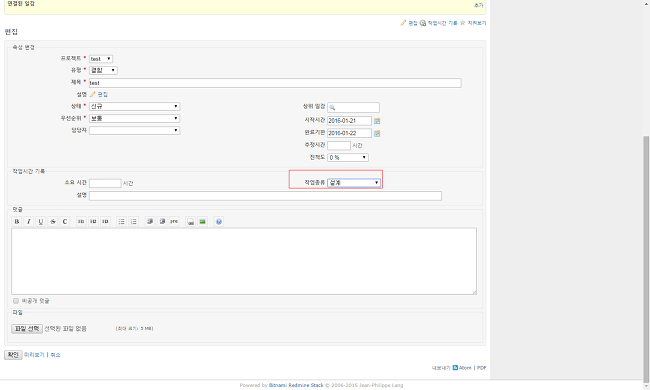
Task: Toggle 비공개 댓글 private comment checkbox
Action: 16,301
